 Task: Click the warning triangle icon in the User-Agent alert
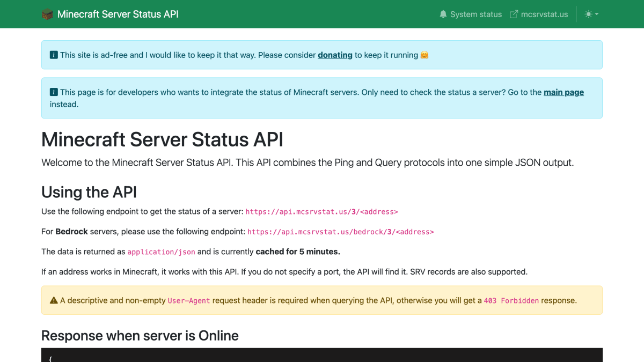click(54, 300)
